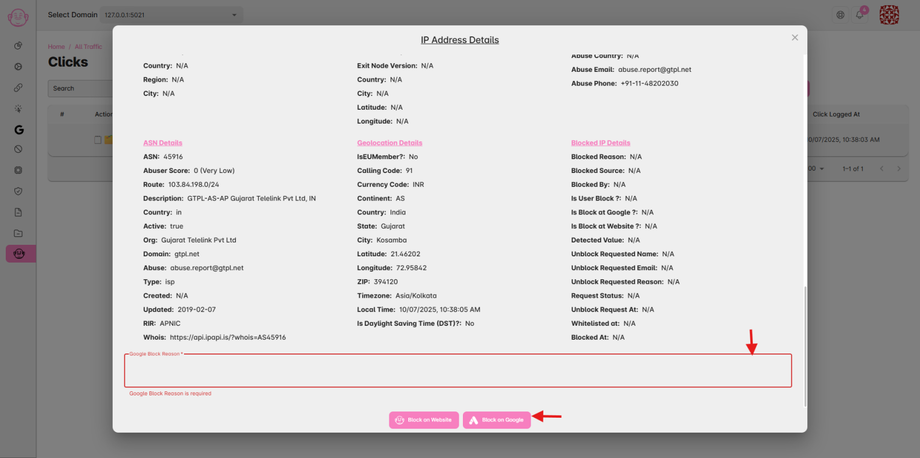This screenshot has width=920, height=458.
Task: Click the RIR value APNIC
Action: point(171,324)
